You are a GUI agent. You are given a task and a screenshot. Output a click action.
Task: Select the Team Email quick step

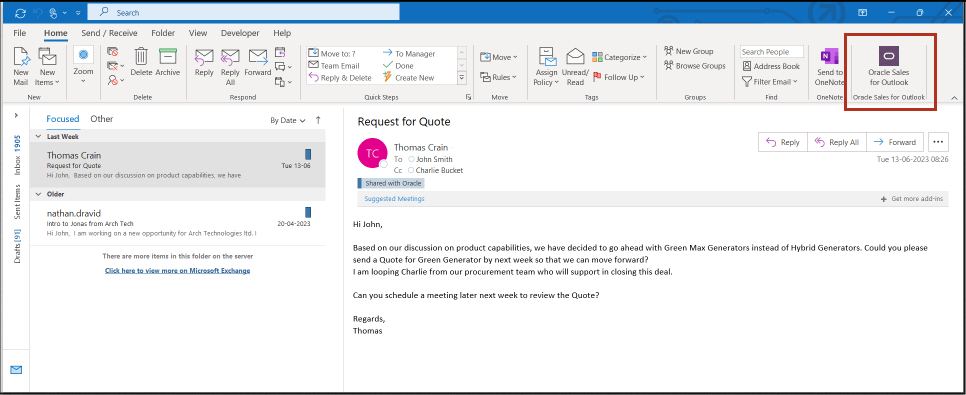pyautogui.click(x=334, y=65)
